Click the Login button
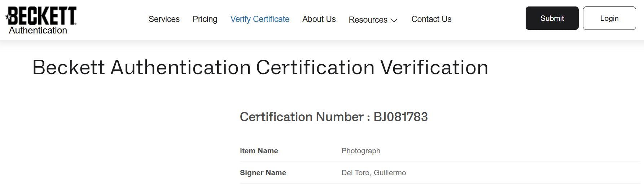Screen dimensions: 644x190 click(x=609, y=18)
